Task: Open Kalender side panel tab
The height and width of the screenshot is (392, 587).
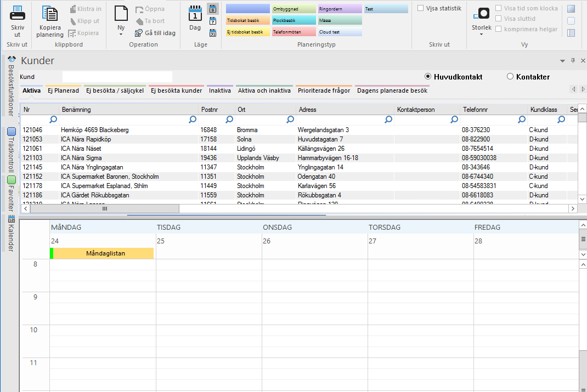Action: [11, 233]
